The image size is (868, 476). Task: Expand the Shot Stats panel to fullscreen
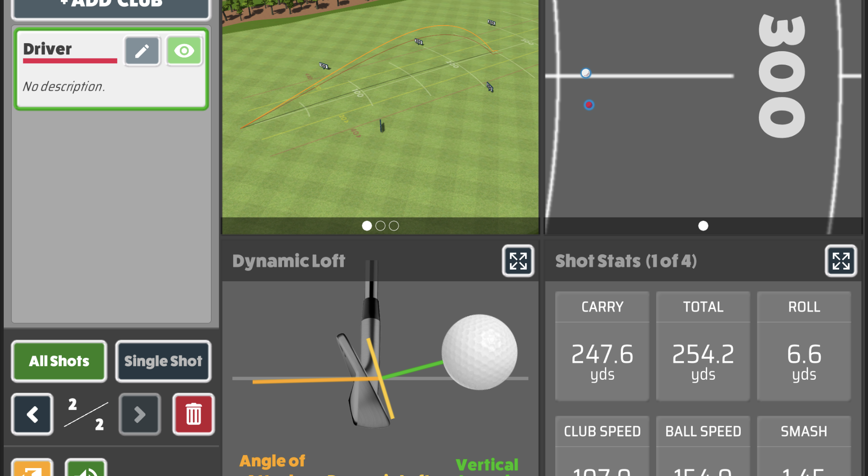pos(841,261)
